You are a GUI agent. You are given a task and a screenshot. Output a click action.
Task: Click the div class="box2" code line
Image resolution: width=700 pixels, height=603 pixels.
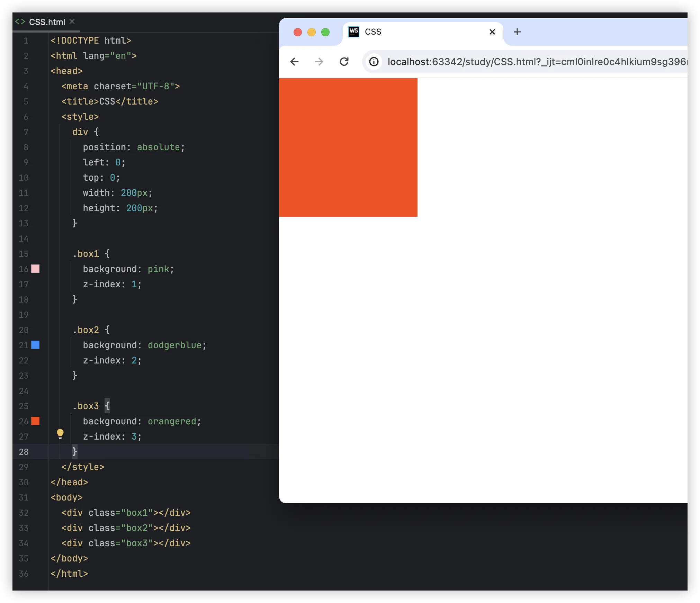click(x=126, y=528)
